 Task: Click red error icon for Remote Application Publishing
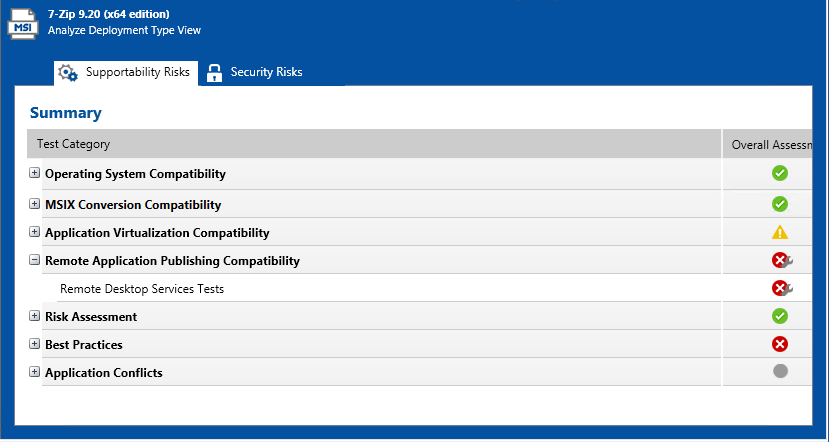point(780,260)
